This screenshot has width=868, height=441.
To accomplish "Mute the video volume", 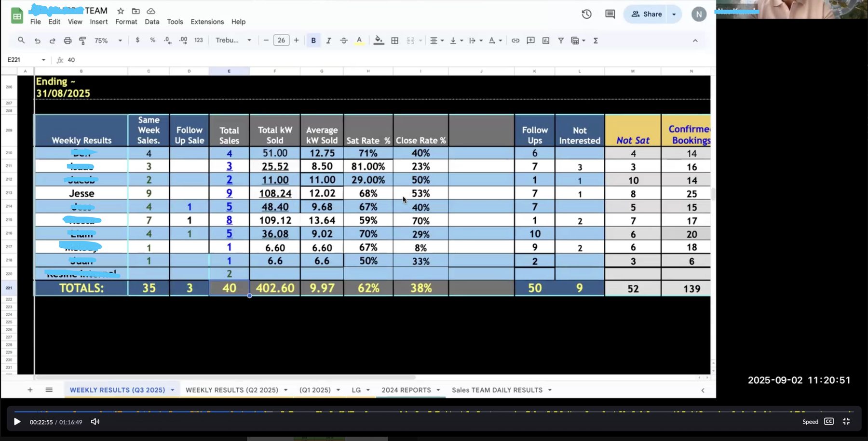I will pos(95,422).
